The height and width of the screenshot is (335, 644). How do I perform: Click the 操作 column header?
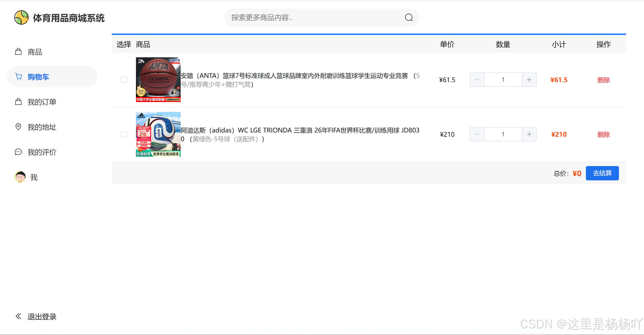coord(604,44)
